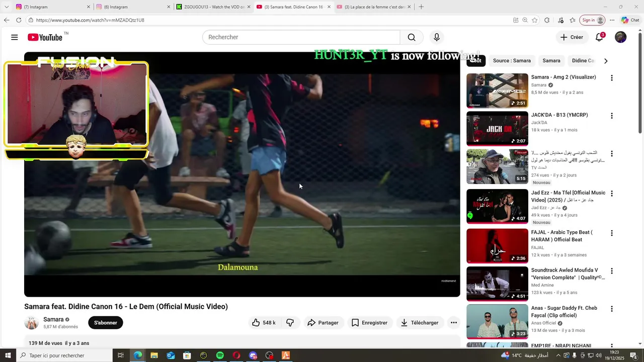Screen dimensions: 644x362
Task: Play Jad Ezz - Ma Tfel thumbnail
Action: (497, 206)
